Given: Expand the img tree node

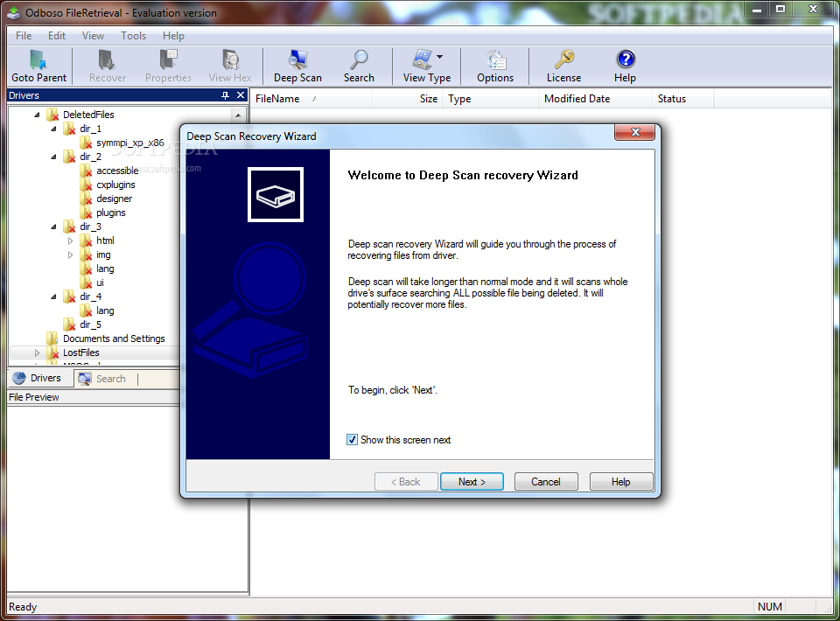Looking at the screenshot, I should 70,255.
